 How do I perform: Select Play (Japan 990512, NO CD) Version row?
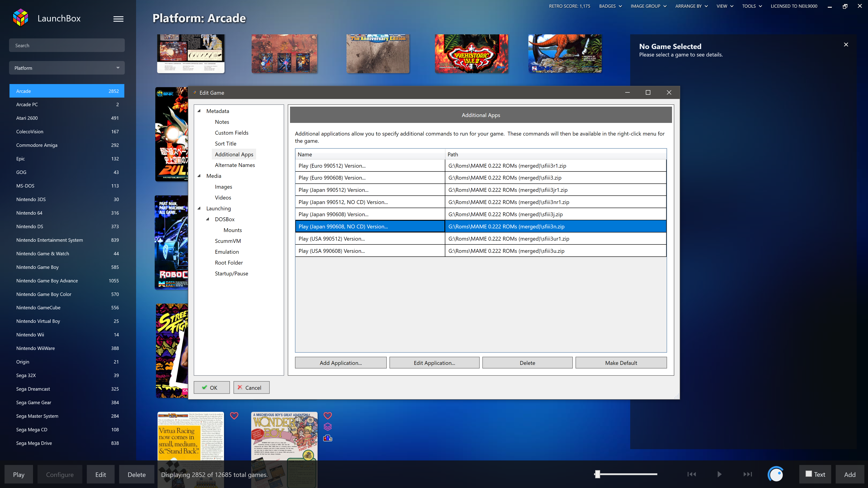[x=481, y=202]
